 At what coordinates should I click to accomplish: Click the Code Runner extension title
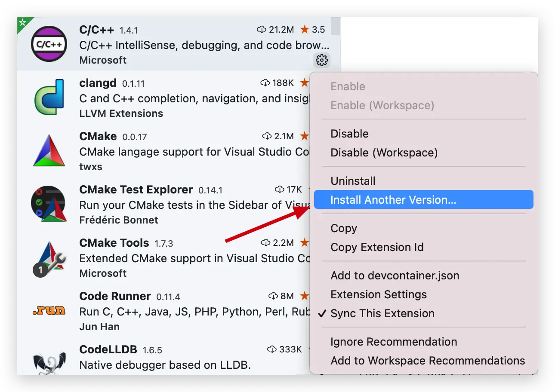coord(115,296)
